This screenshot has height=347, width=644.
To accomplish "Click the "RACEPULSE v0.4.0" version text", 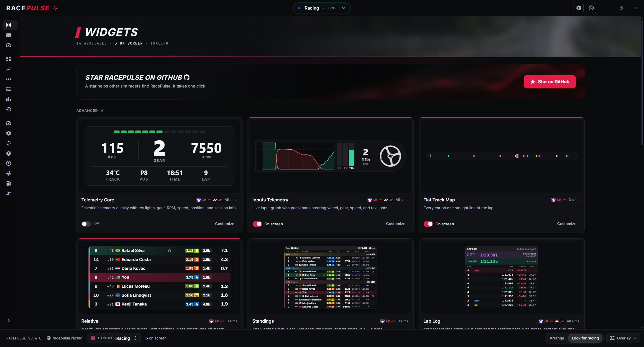I will 24,338.
